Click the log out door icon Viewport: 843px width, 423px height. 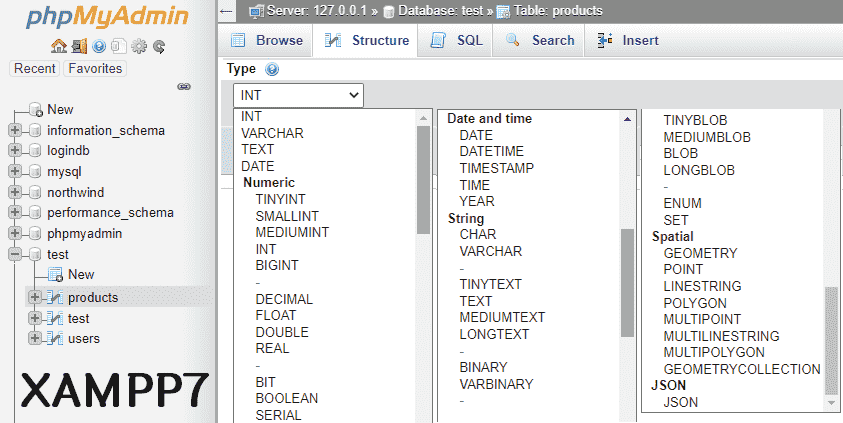[x=80, y=46]
